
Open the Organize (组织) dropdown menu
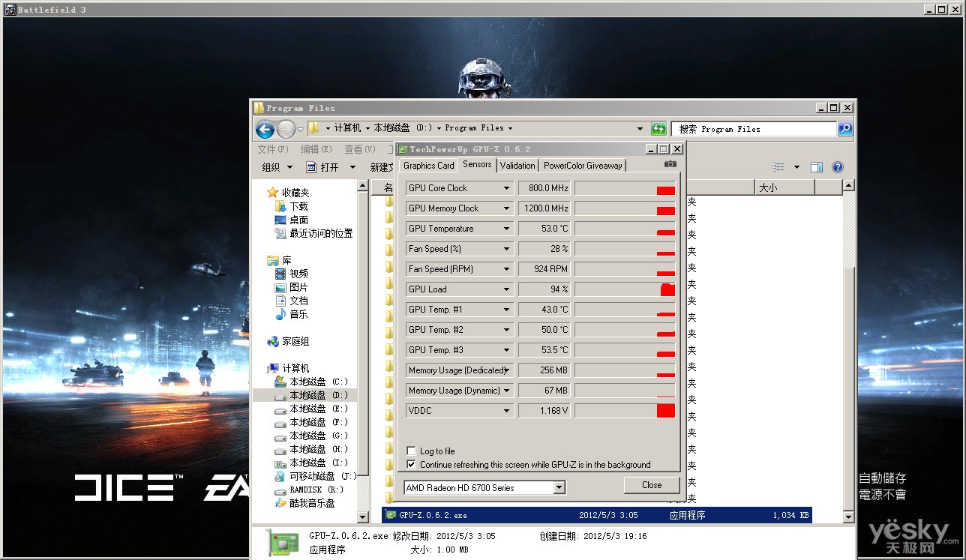pyautogui.click(x=277, y=167)
